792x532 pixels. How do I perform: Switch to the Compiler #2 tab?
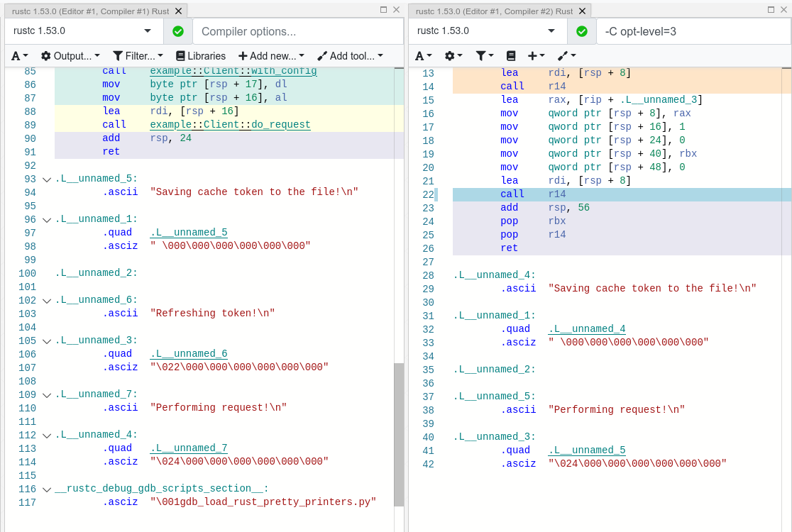click(x=497, y=11)
